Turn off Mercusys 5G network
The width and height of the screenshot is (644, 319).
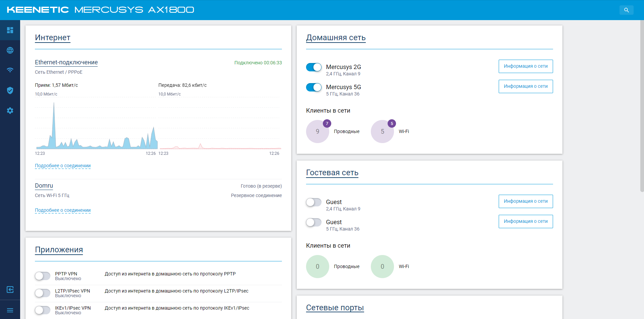pyautogui.click(x=314, y=87)
